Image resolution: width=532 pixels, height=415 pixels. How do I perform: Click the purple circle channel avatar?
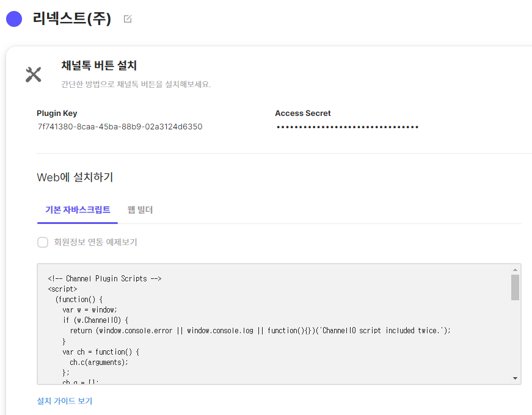point(14,19)
